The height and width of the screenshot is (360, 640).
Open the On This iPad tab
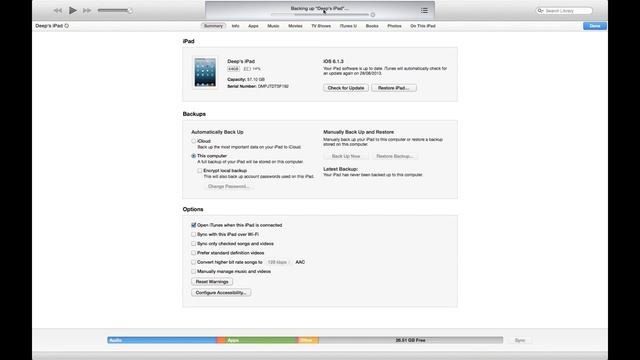click(423, 26)
